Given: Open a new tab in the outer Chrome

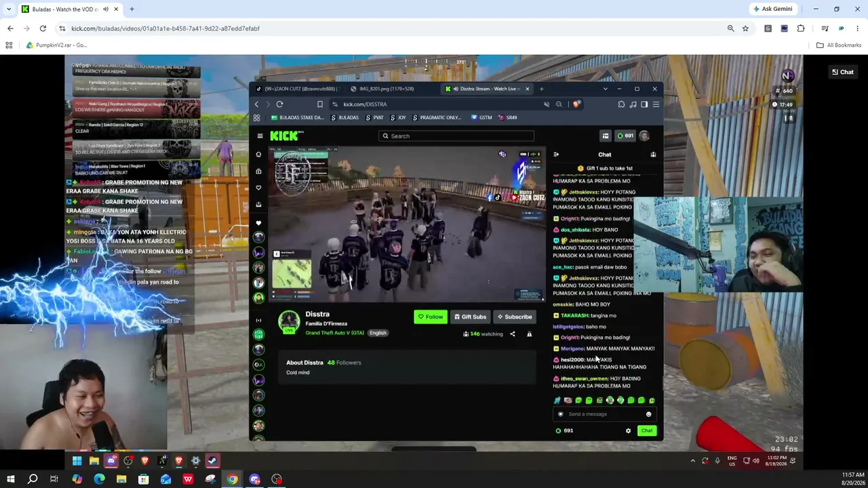Looking at the screenshot, I should 132,9.
